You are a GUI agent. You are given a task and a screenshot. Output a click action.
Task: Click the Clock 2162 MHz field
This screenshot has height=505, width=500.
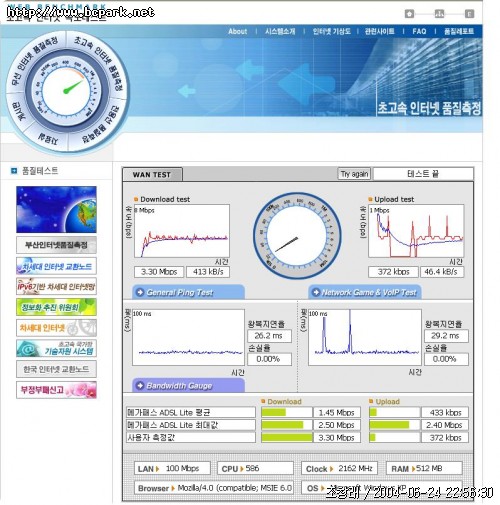(339, 468)
